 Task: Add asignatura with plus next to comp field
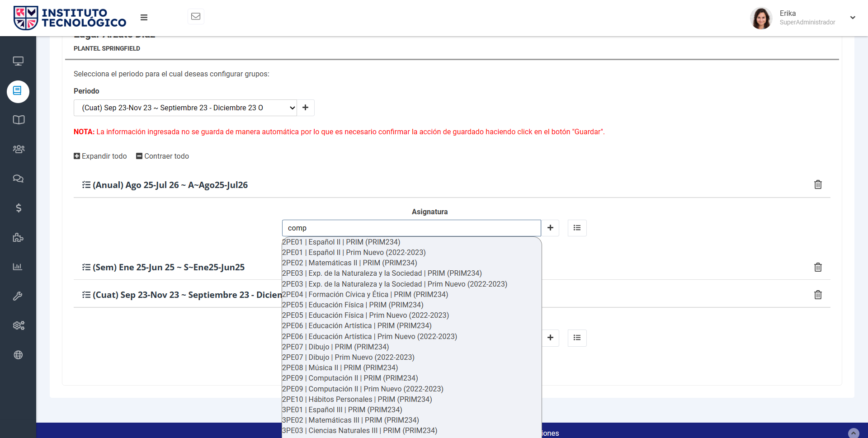550,228
